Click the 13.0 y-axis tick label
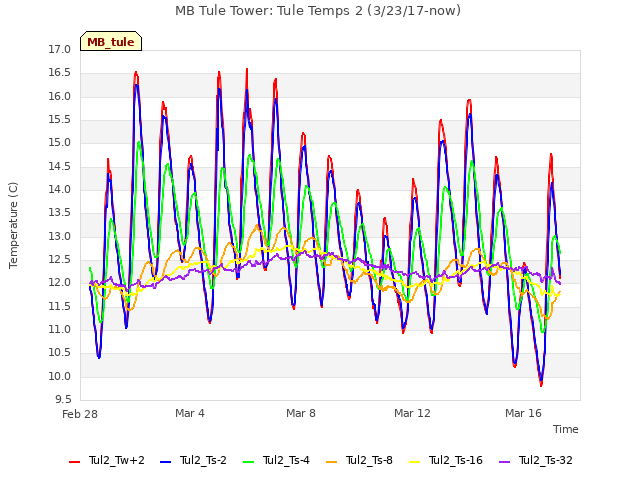Screen dimensions: 640x480 pyautogui.click(x=60, y=237)
